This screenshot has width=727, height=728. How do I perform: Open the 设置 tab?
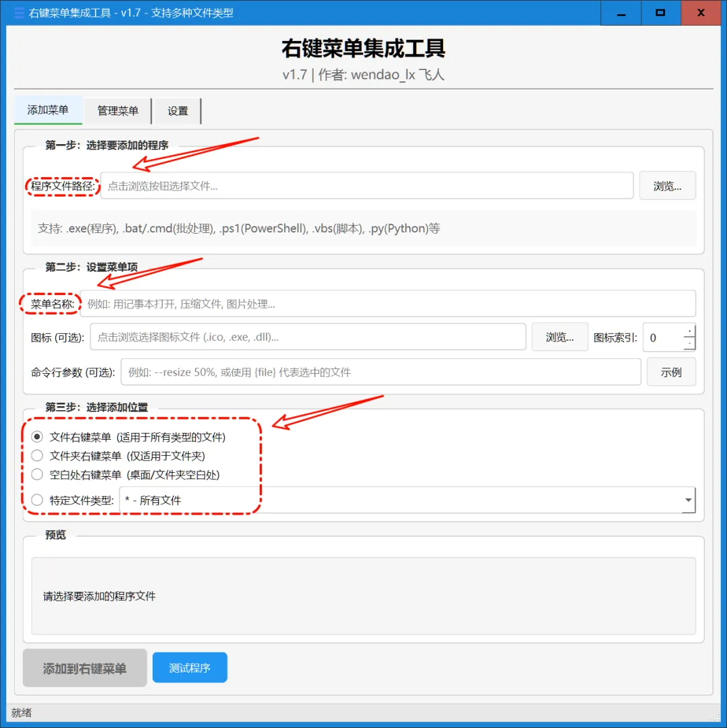[177, 111]
